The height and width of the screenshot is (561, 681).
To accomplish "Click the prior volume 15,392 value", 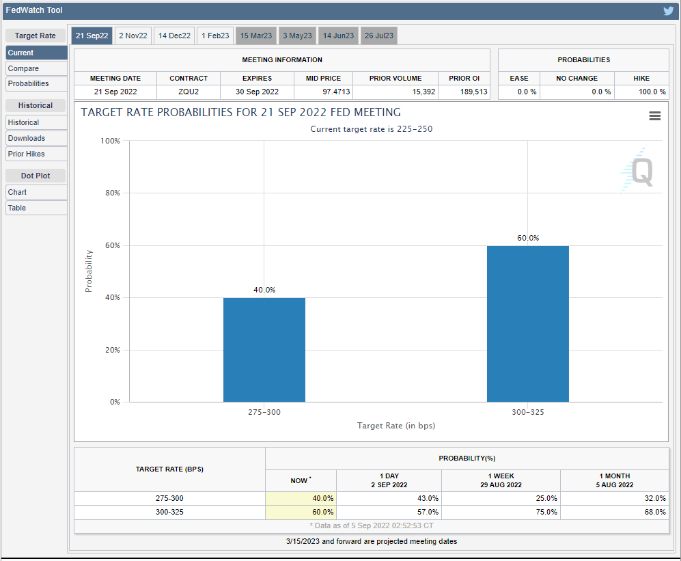I will pyautogui.click(x=423, y=92).
